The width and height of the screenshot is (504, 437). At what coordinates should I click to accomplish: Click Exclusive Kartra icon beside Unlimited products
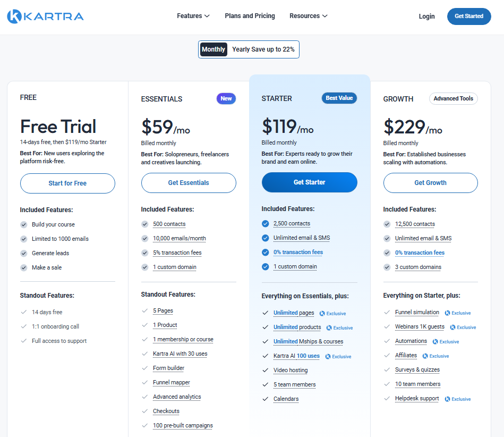329,328
